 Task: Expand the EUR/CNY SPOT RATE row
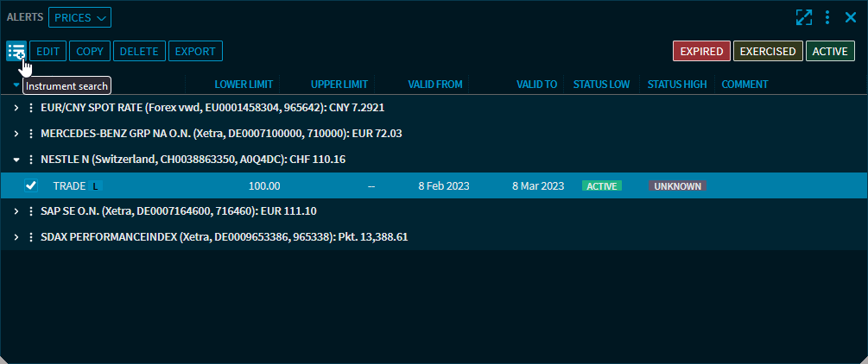tap(16, 108)
